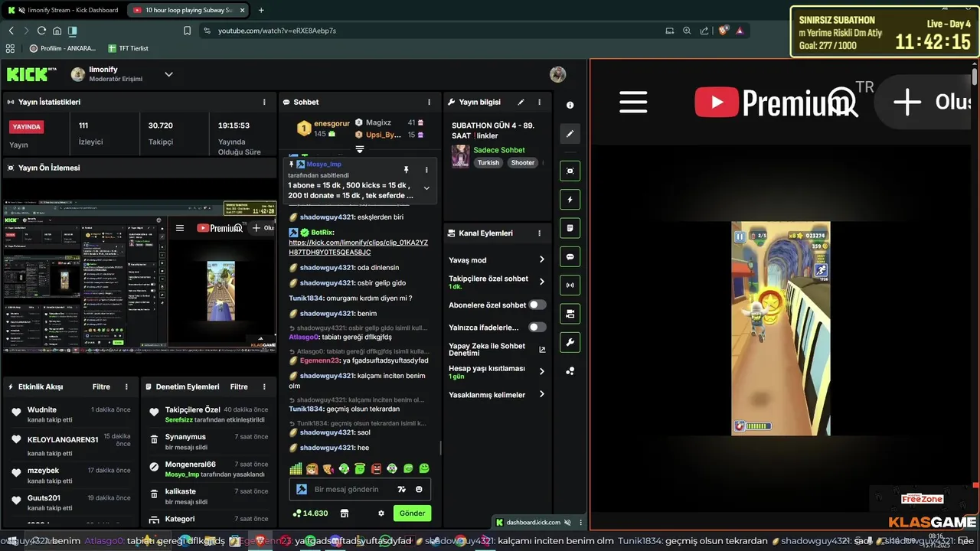980x551 pixels.
Task: Click the Sadece Sohbet category
Action: tap(499, 150)
